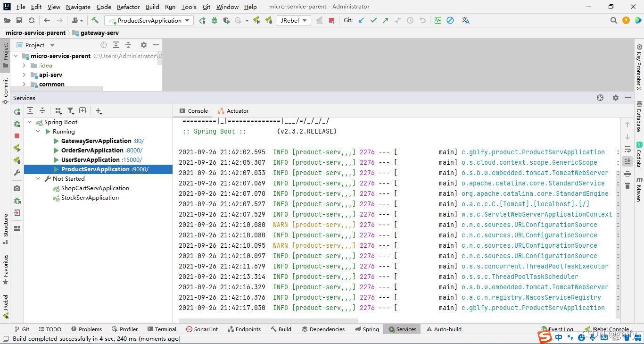Open the JRebel dropdown in toolbar

point(293,20)
